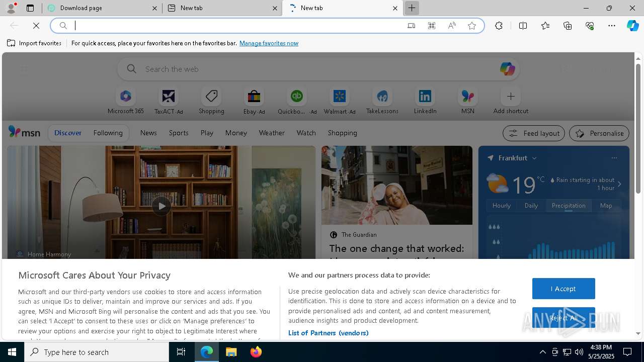The height and width of the screenshot is (362, 644).
Task: Open the TaxACT ad shortcut
Action: [x=169, y=101]
